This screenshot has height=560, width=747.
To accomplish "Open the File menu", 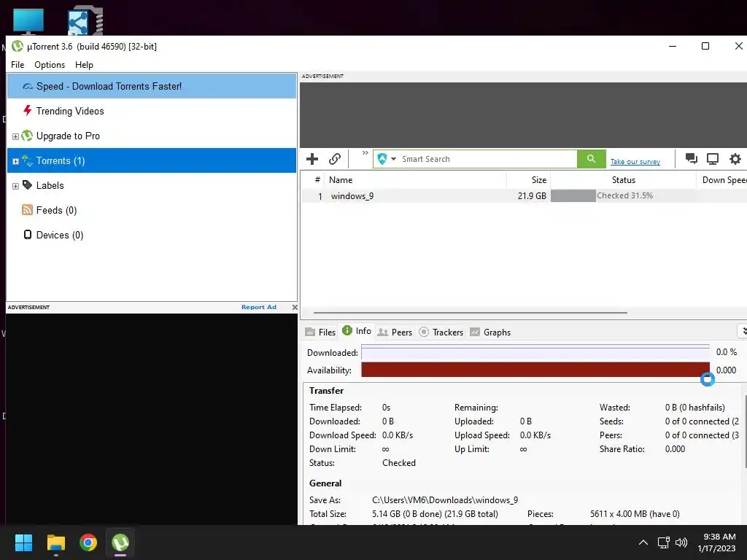I will (18, 65).
